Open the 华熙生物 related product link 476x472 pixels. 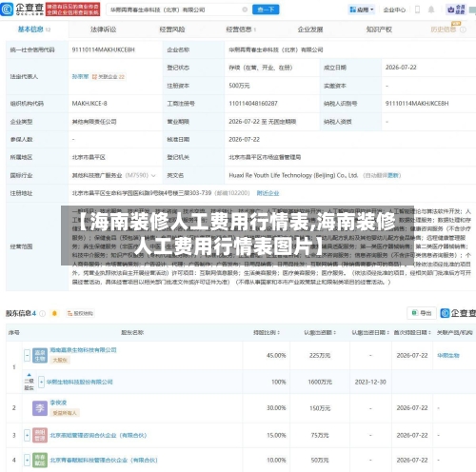pos(448,356)
